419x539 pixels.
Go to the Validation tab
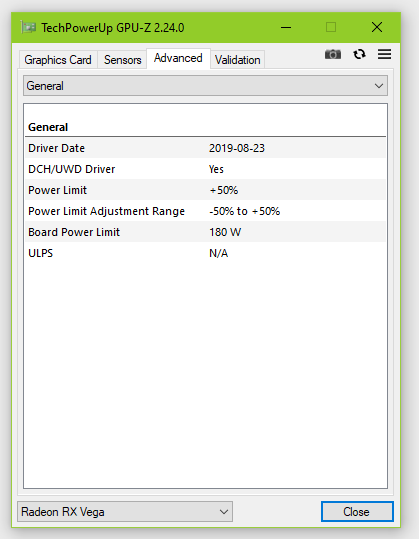[237, 60]
